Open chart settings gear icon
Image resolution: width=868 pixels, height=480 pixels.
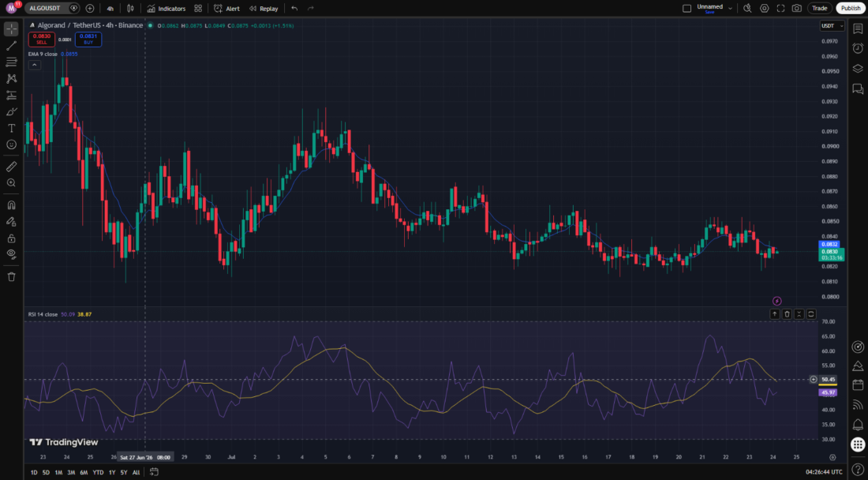click(765, 9)
